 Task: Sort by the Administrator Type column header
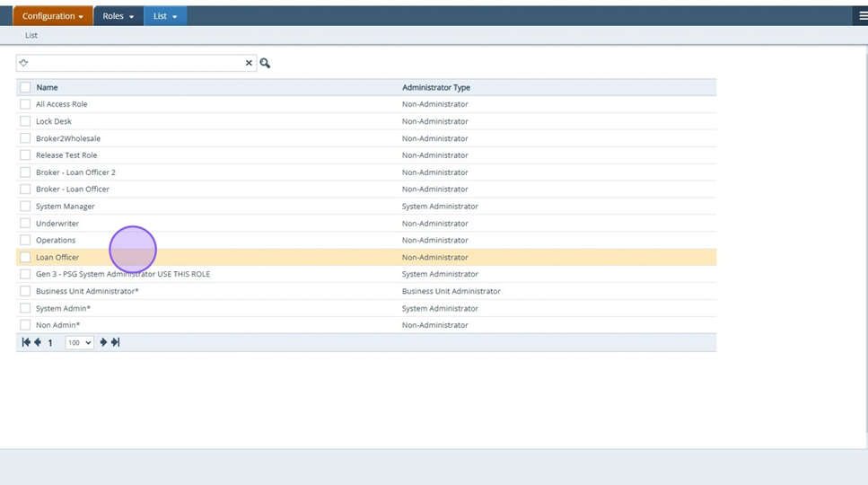pyautogui.click(x=436, y=88)
